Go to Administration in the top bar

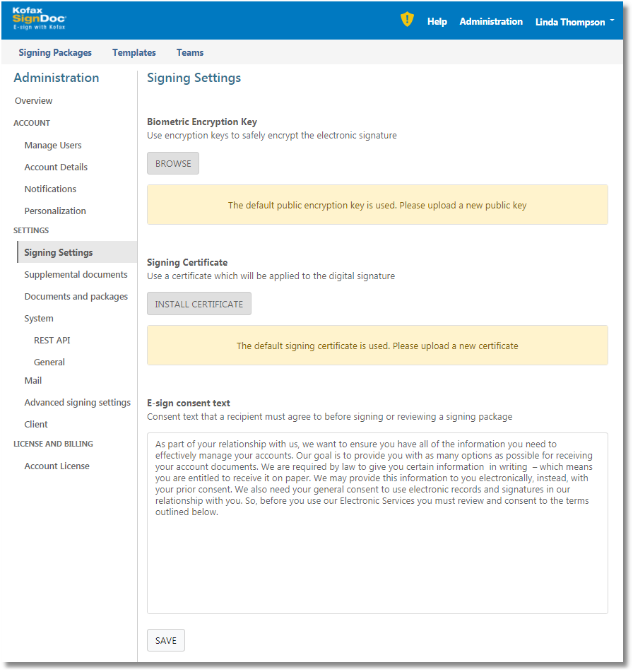491,22
